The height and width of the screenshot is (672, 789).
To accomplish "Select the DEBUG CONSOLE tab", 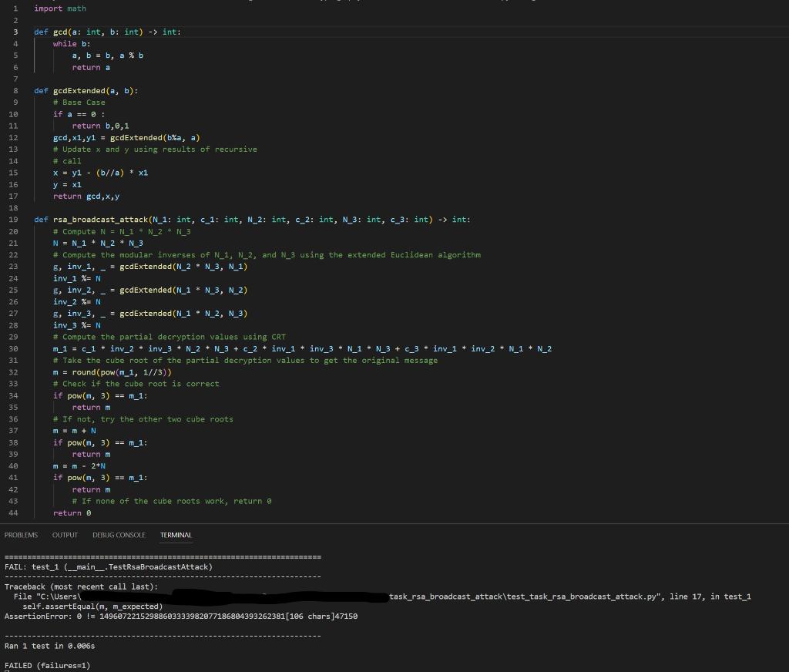I will (119, 534).
